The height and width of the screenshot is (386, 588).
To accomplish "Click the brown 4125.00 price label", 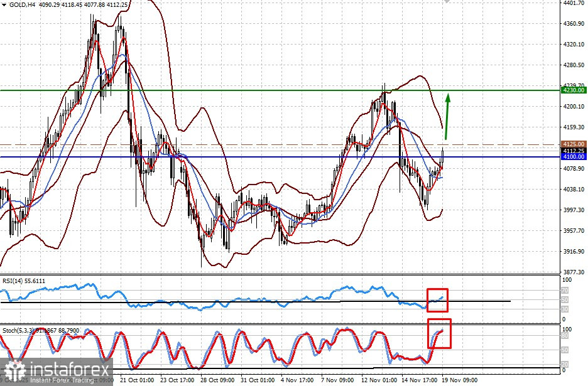I will pyautogui.click(x=574, y=144).
